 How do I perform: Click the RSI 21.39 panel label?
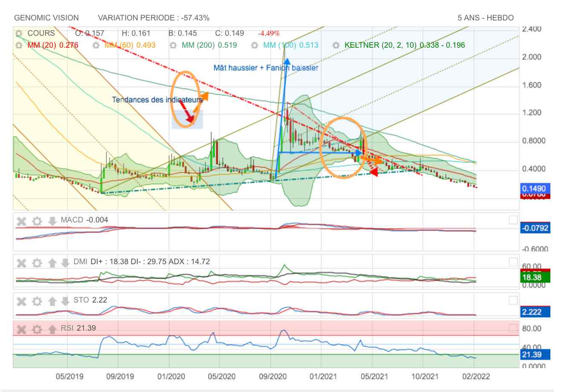78,328
